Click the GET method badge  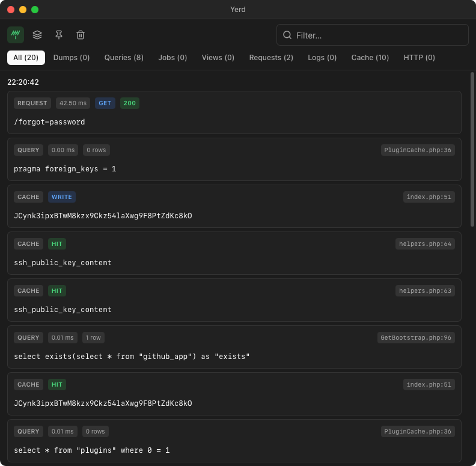[x=105, y=103]
